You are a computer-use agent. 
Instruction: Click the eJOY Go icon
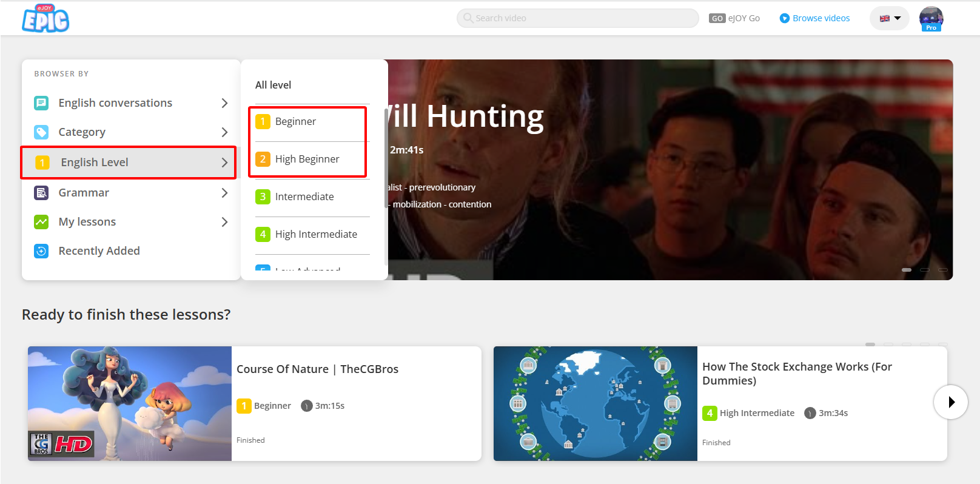pyautogui.click(x=717, y=18)
